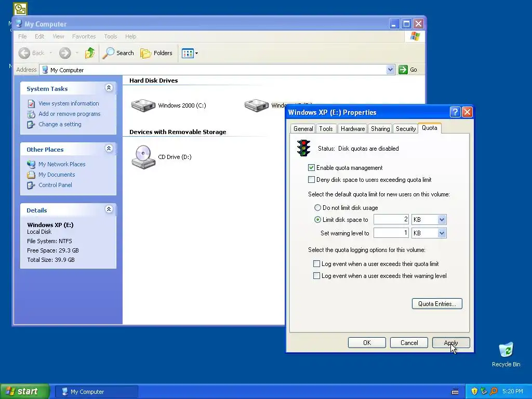The image size is (532, 399).
Task: Switch to the General tab
Action: click(x=303, y=129)
